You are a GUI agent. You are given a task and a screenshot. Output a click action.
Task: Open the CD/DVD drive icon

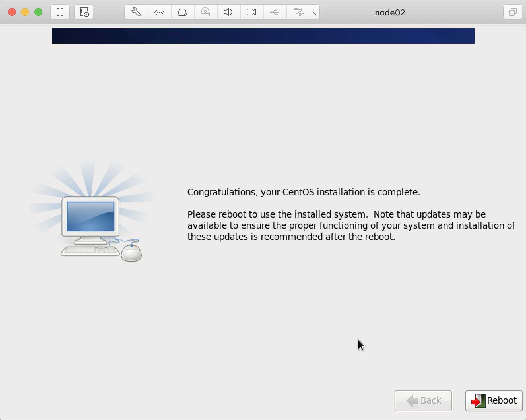click(x=206, y=12)
